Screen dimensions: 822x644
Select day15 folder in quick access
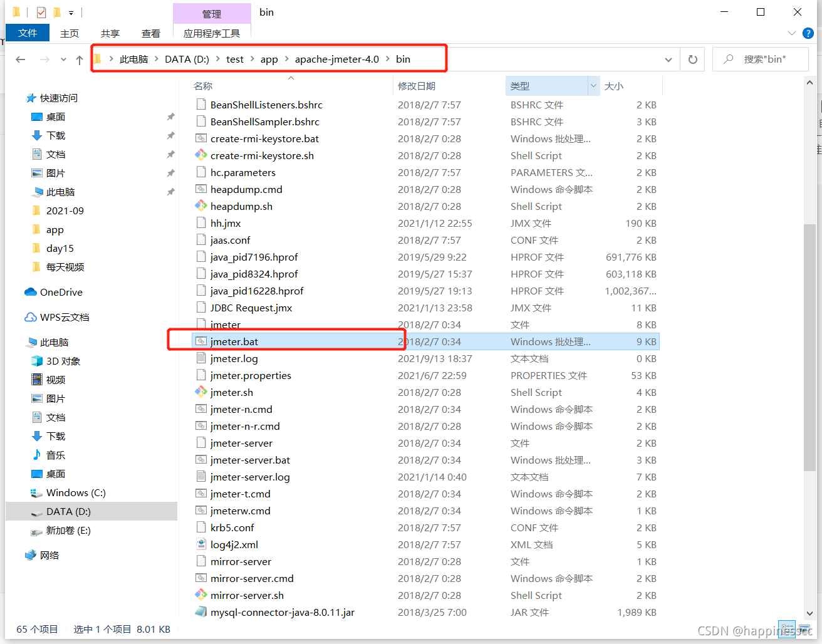tap(53, 249)
